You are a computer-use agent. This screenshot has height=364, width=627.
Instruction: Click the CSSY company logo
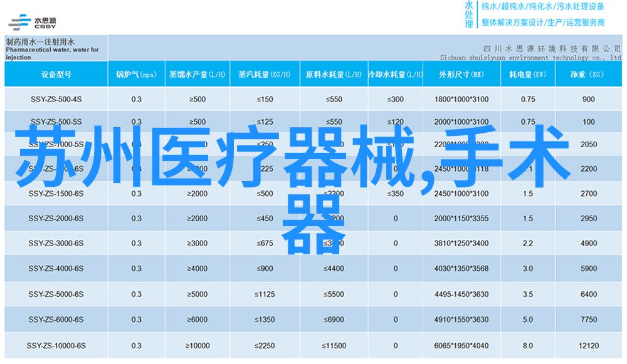(31, 21)
